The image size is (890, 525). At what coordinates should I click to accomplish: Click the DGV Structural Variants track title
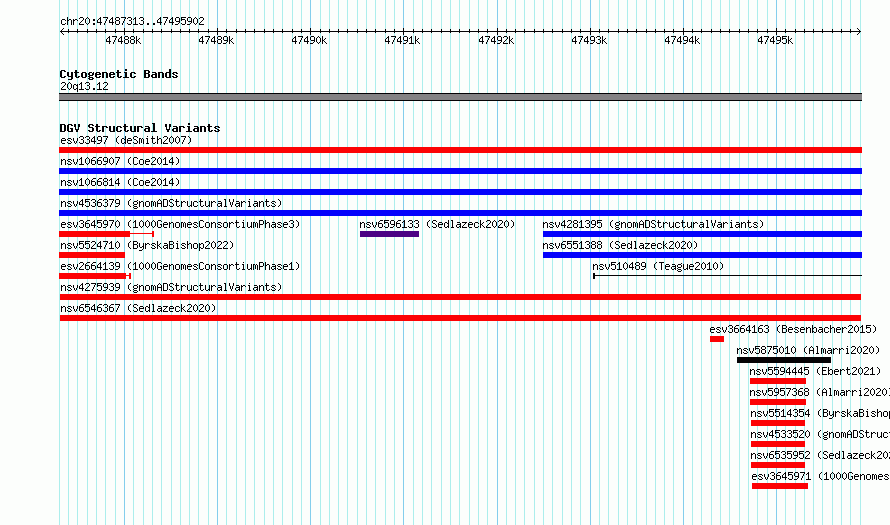coord(140,128)
